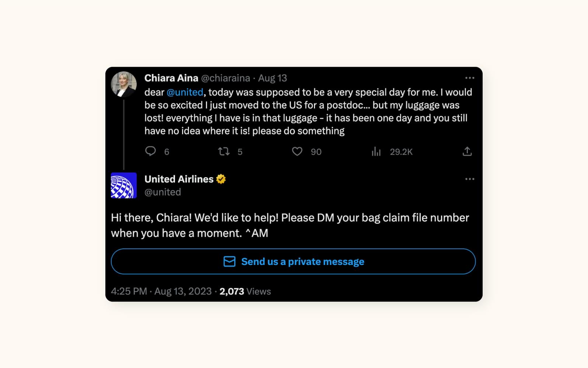The height and width of the screenshot is (368, 588).
Task: Click the blue @united mention link
Action: (x=185, y=92)
